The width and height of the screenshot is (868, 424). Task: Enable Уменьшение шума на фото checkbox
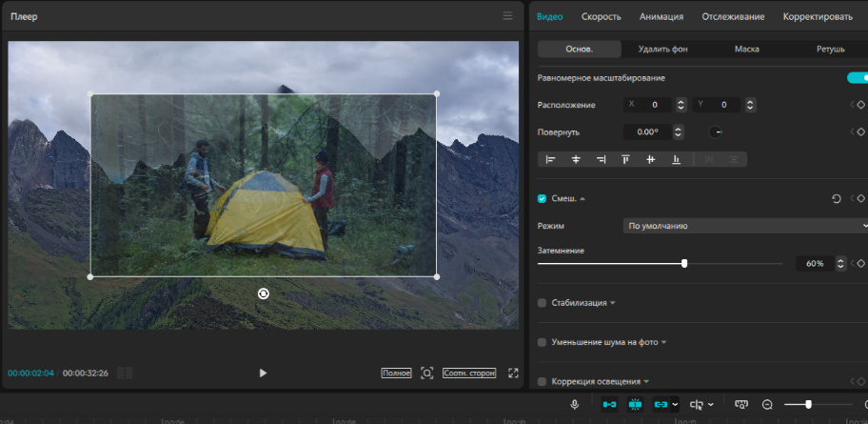542,342
